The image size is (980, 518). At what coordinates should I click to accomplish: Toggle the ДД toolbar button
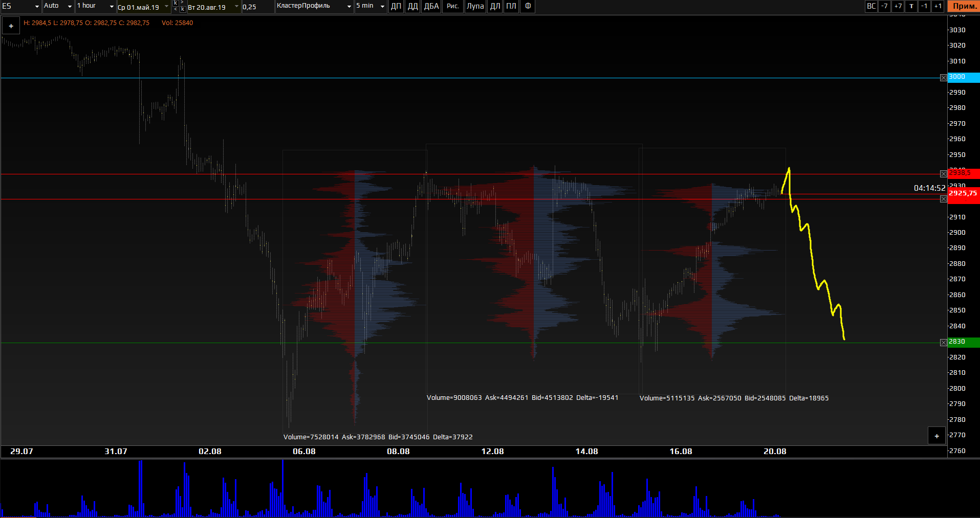(x=412, y=6)
